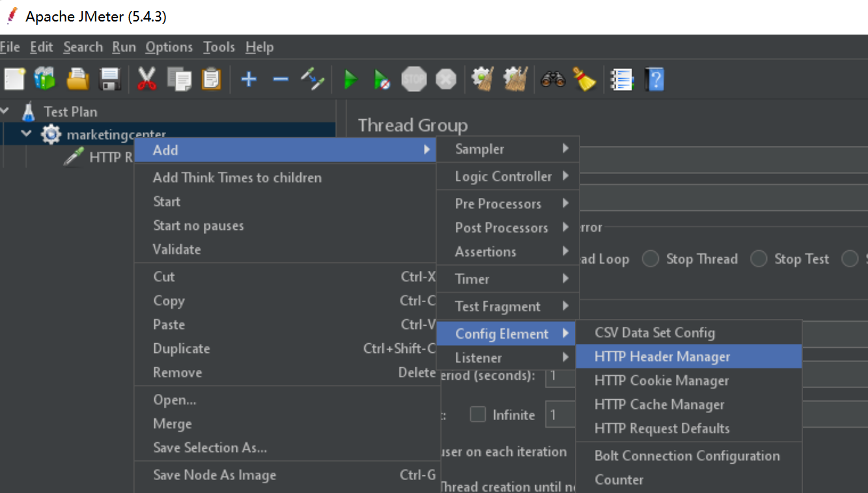
Task: Open the Templates toolbar icon
Action: [x=45, y=79]
